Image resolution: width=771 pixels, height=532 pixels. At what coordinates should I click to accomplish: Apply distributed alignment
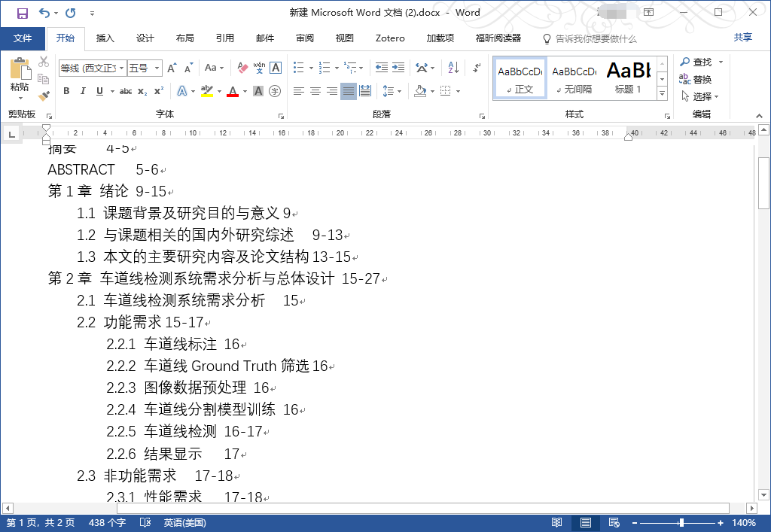(365, 91)
